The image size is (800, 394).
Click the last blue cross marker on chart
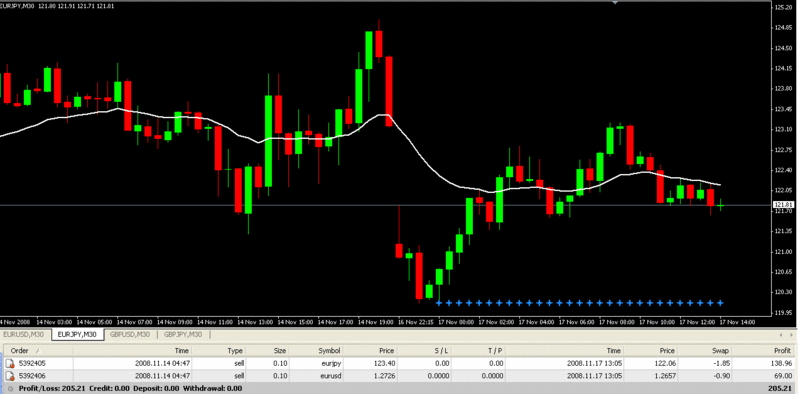(720, 303)
